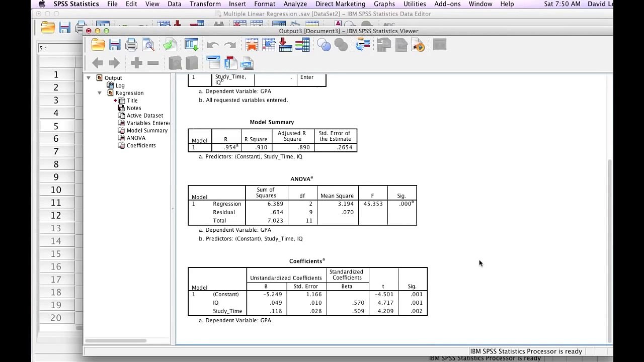Insert title toolbar icon
This screenshot has height=362, width=644.
(x=230, y=63)
